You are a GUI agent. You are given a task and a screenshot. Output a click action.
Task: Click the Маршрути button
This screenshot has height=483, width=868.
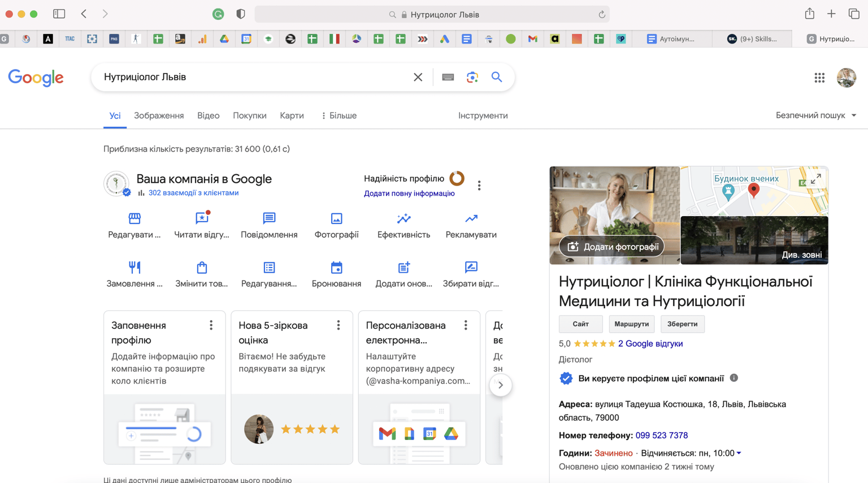631,324
